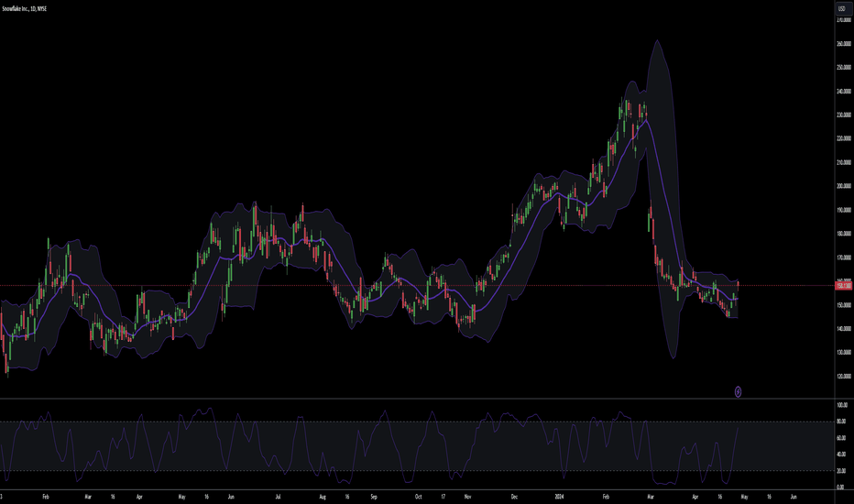Click the earnings lightning bolt marker
The image size is (854, 504).
tap(738, 392)
